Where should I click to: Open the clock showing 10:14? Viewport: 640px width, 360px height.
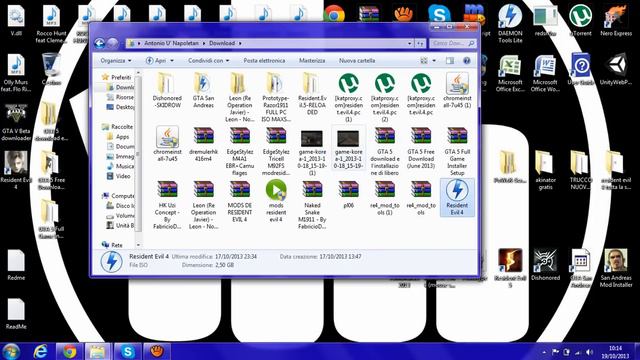point(615,352)
